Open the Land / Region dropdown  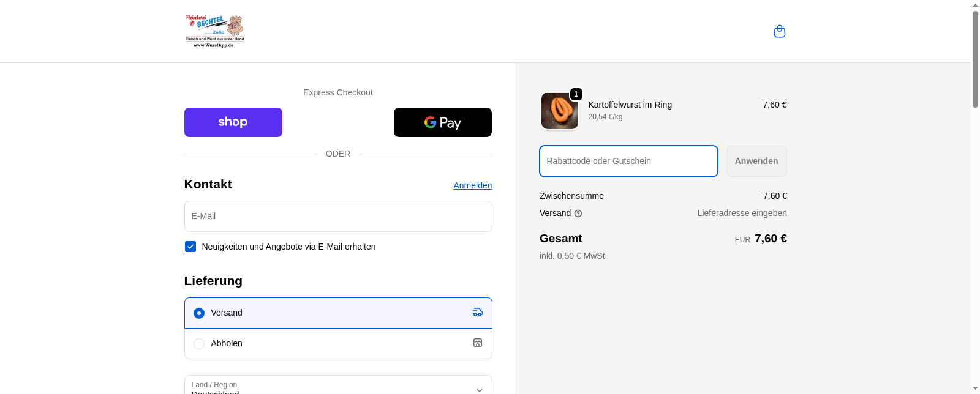[x=338, y=385]
